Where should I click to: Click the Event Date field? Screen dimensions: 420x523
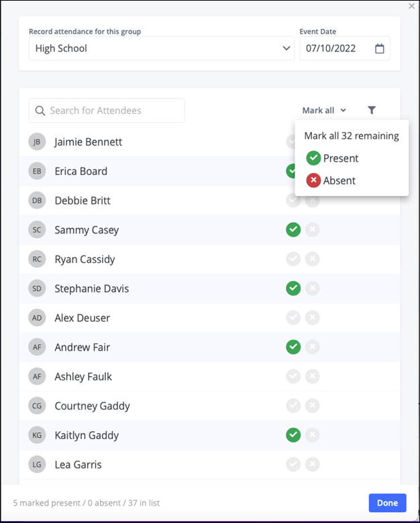pyautogui.click(x=339, y=48)
